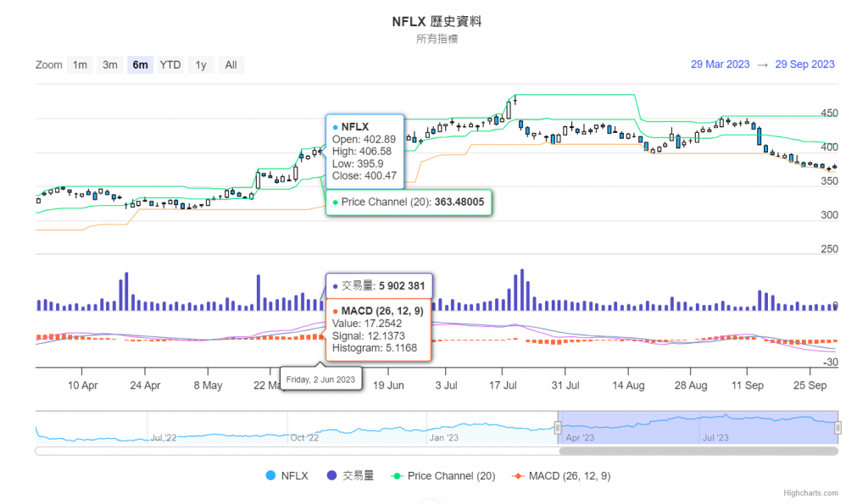The width and height of the screenshot is (868, 504).
Task: Click the 所有指標 subtitle text
Action: tap(437, 39)
